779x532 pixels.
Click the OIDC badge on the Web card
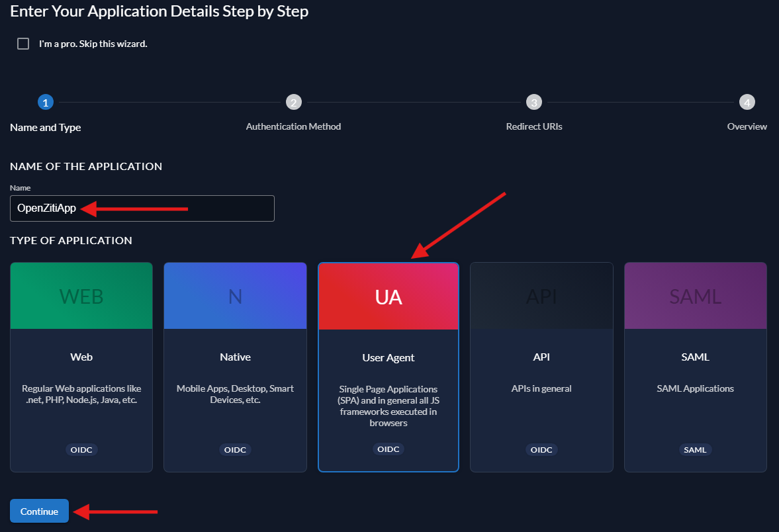81,449
